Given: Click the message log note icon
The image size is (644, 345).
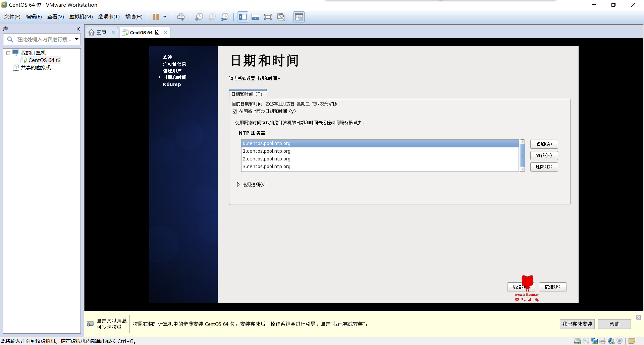Looking at the screenshot, I should click(632, 341).
